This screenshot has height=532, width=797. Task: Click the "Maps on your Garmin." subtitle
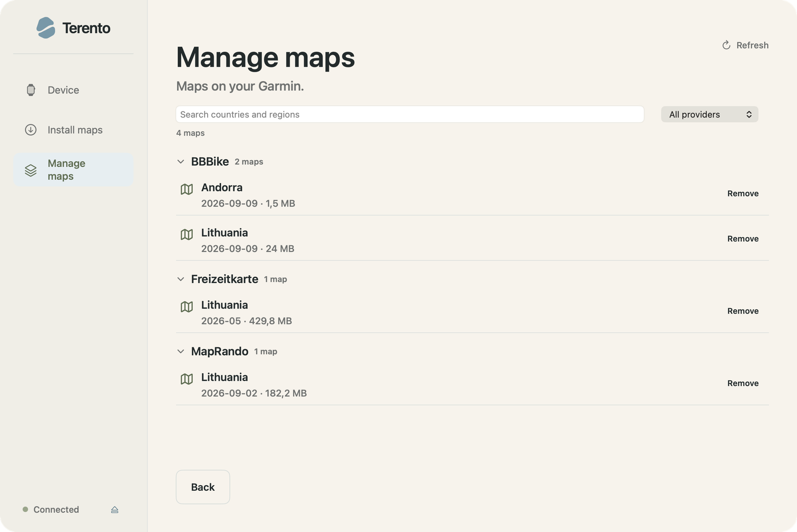click(x=240, y=86)
